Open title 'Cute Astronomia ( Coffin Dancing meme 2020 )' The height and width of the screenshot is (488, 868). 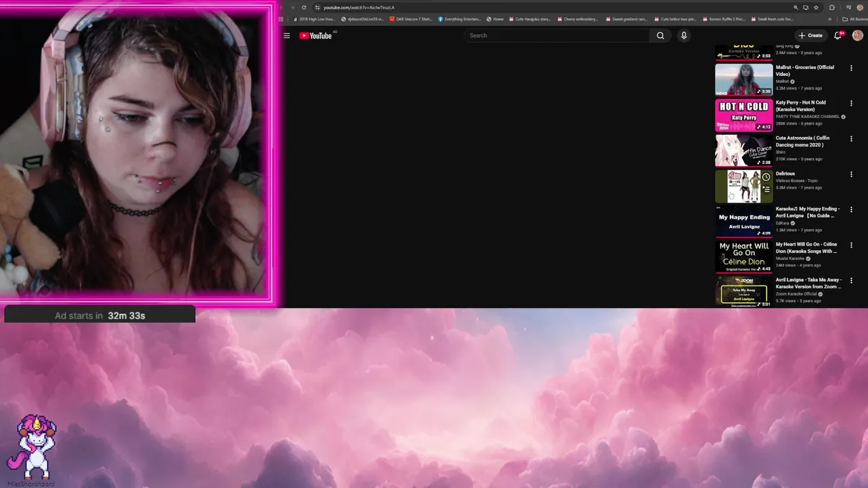pyautogui.click(x=803, y=141)
